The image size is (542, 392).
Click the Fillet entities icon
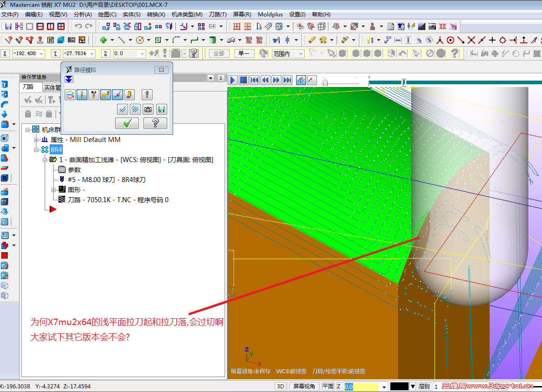click(x=176, y=40)
